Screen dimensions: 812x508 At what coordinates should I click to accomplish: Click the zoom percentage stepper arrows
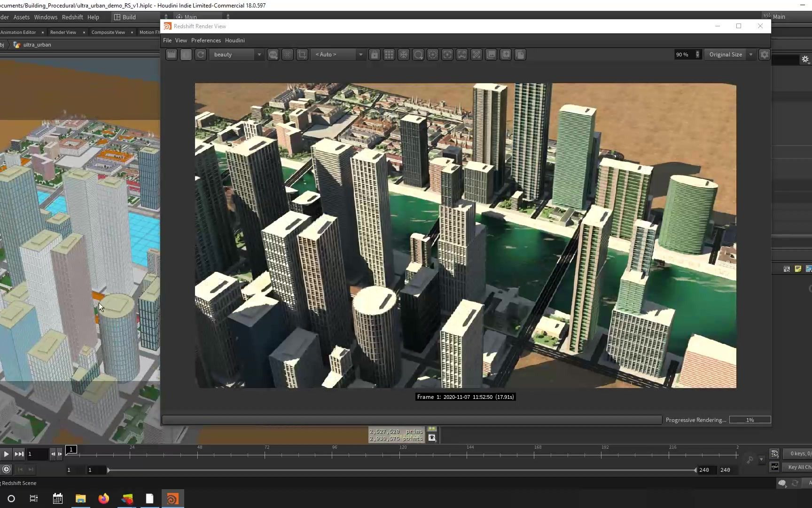698,55
